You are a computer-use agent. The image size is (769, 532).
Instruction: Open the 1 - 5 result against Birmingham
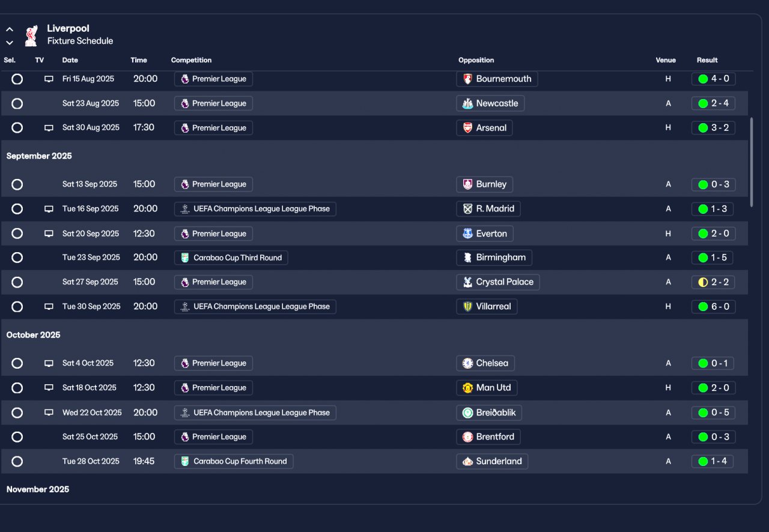(713, 258)
